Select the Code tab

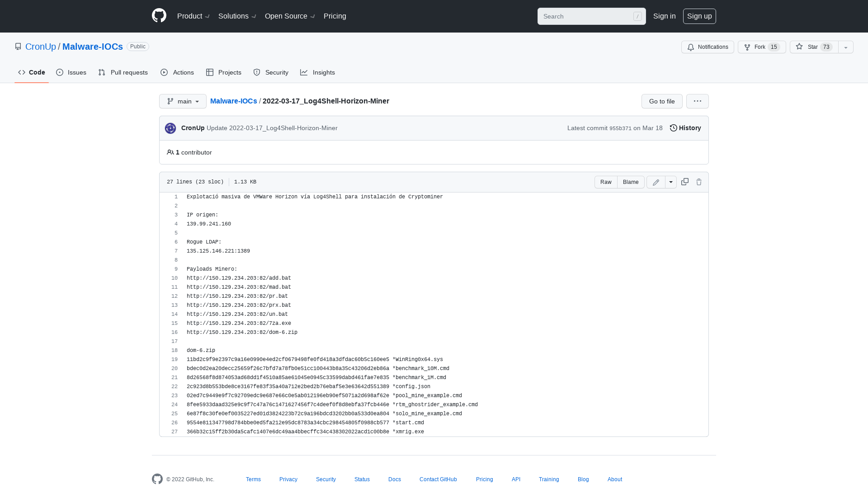32,72
